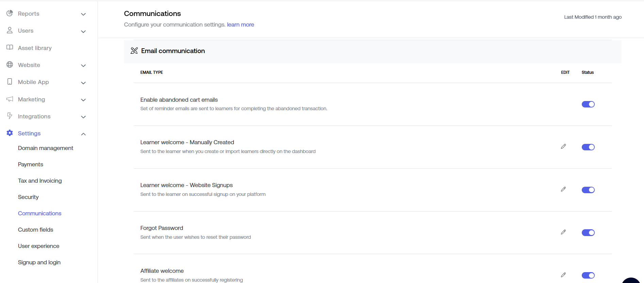
Task: Collapse the Settings section chevron
Action: click(83, 134)
